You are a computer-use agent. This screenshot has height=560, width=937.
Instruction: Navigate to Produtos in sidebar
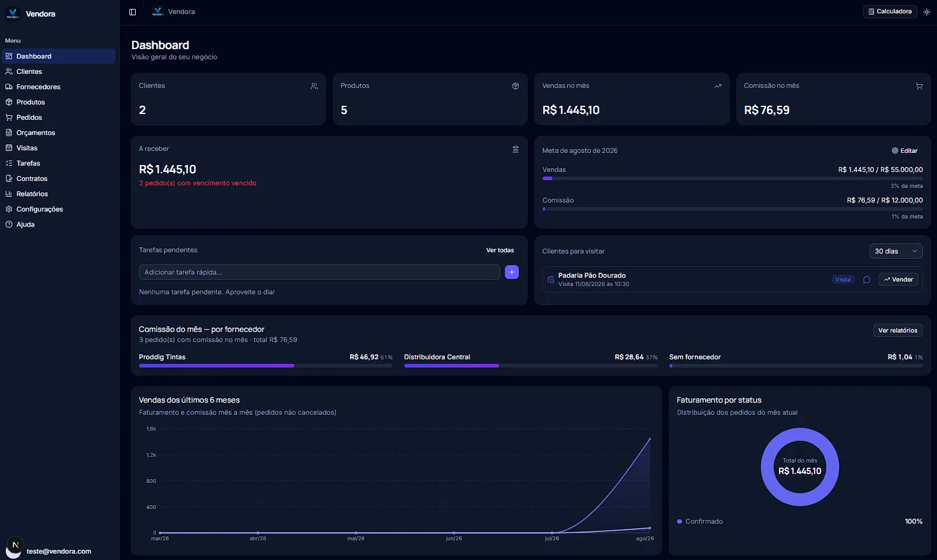(58, 102)
